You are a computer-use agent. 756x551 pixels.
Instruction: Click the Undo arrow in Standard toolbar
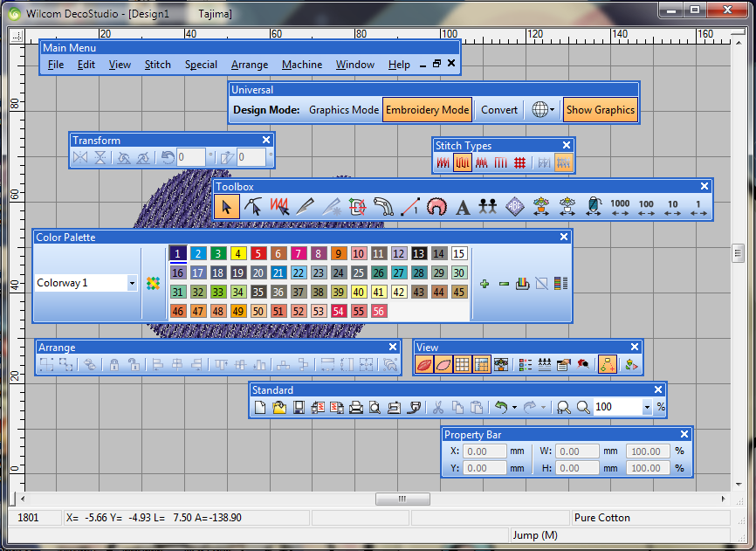(500, 407)
